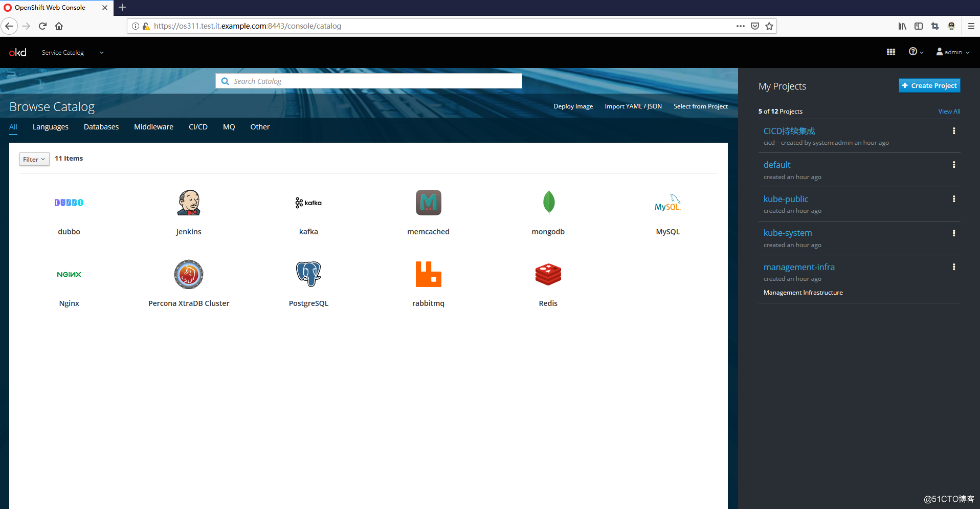980x509 pixels.
Task: Switch to the MQ tab
Action: tap(229, 127)
